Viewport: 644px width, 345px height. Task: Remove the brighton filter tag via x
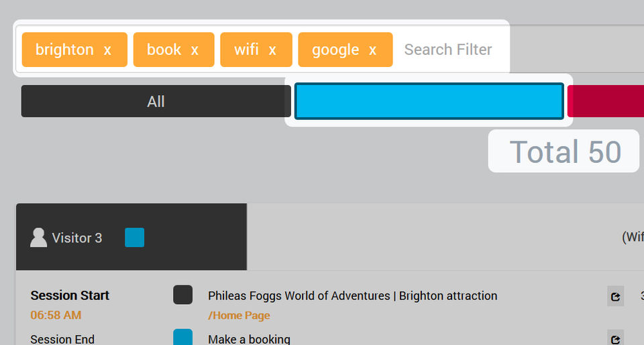pyautogui.click(x=107, y=50)
